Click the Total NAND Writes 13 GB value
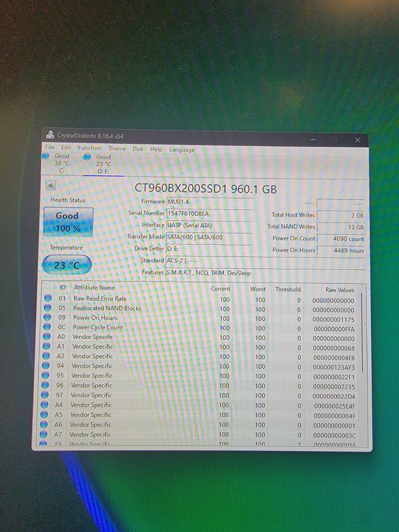This screenshot has height=532, width=399. coord(341,227)
